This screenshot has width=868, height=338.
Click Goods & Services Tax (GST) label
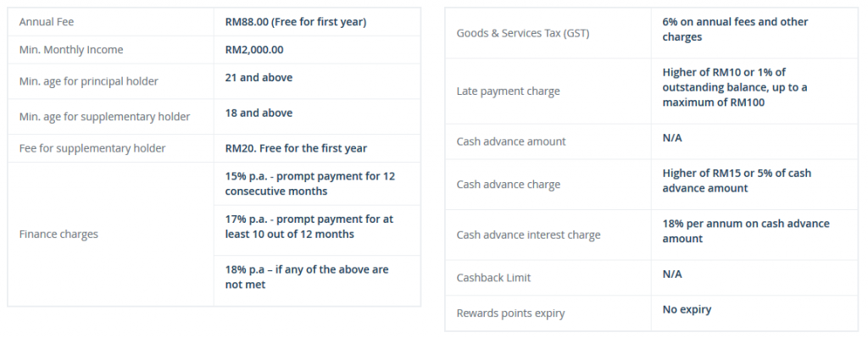[522, 33]
